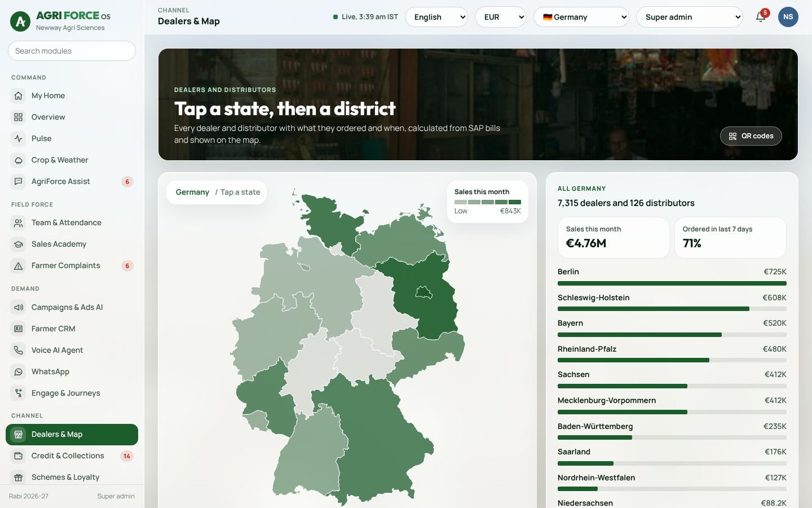
Task: Select the Saarland €176K row
Action: (x=672, y=457)
